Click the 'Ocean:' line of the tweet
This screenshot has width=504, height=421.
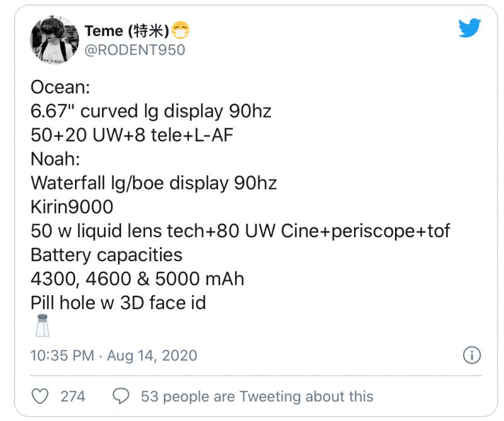tap(60, 87)
